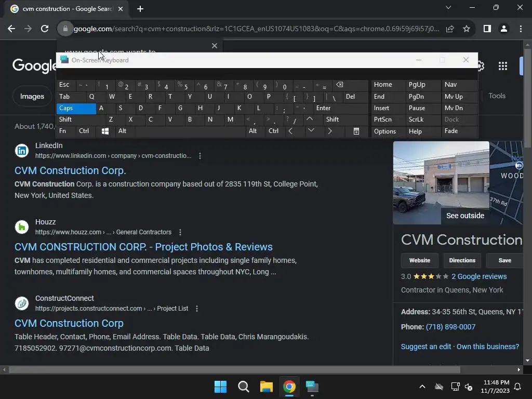Image resolution: width=532 pixels, height=399 pixels.
Task: Click the left arrow key
Action: pos(290,131)
